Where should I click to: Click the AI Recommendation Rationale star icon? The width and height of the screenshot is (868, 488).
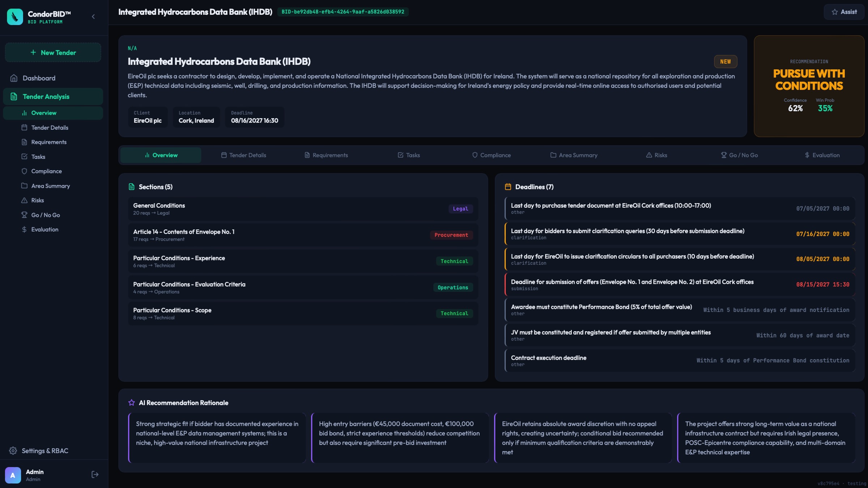point(132,403)
